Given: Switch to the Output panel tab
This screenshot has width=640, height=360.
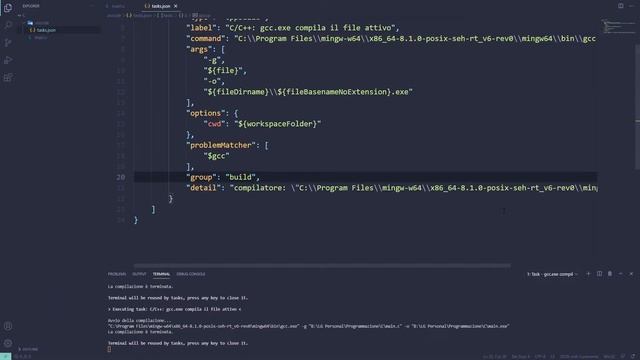Looking at the screenshot, I should click(x=139, y=274).
